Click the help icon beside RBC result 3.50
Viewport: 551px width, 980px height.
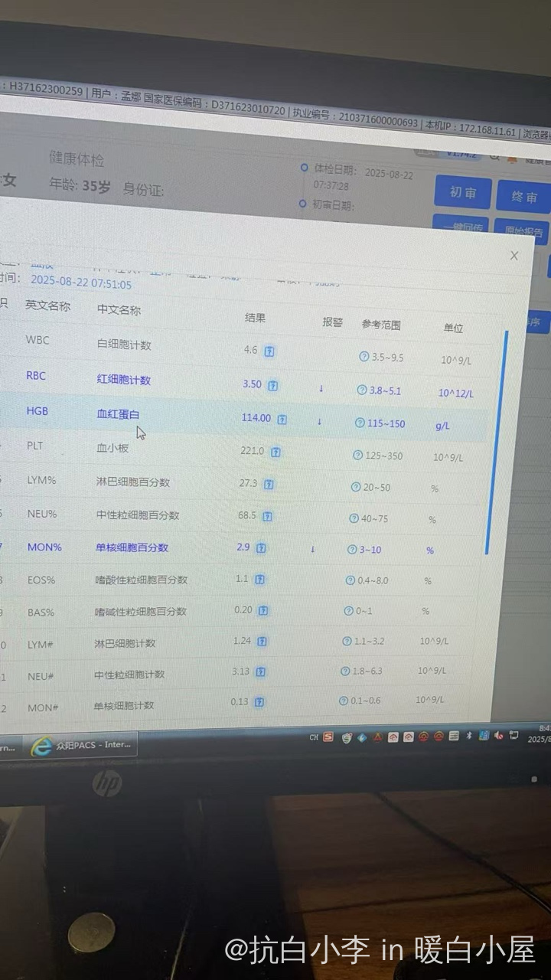272,386
